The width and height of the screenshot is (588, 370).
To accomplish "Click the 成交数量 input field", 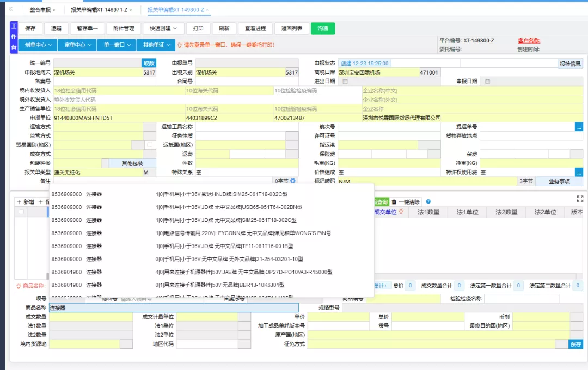I will [x=91, y=317].
